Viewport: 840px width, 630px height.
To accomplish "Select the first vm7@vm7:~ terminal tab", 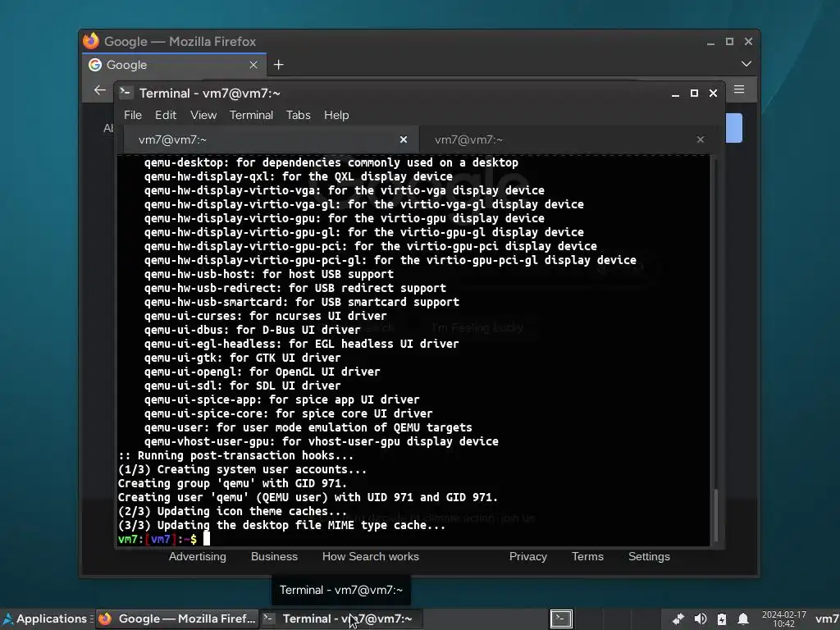I will 271,139.
